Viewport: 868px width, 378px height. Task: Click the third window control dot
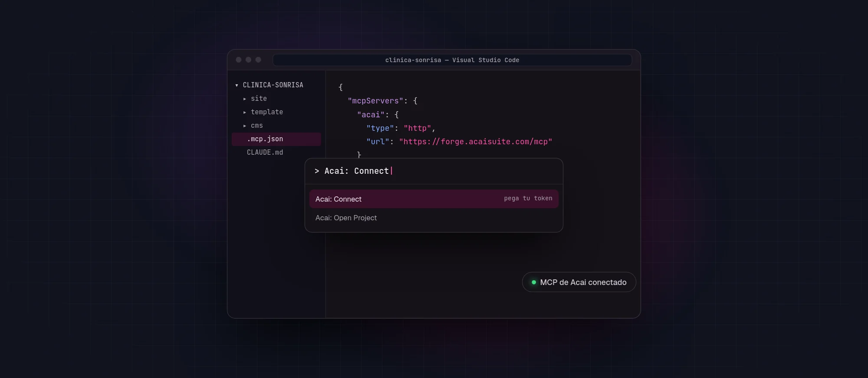258,60
